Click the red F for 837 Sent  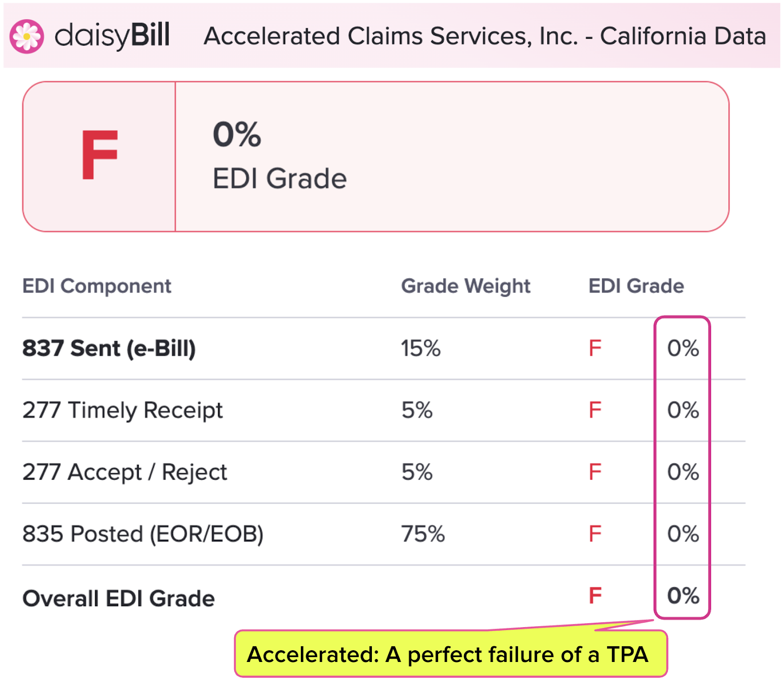(595, 349)
